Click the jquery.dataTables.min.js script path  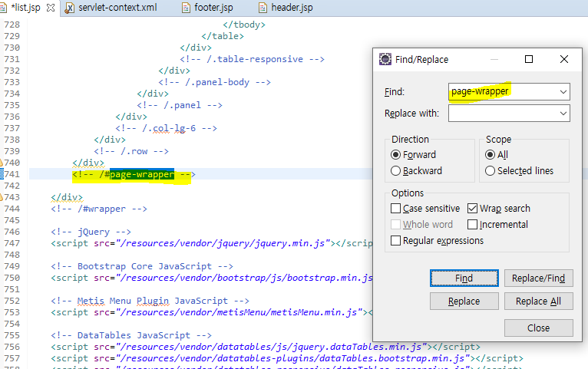(x=271, y=347)
